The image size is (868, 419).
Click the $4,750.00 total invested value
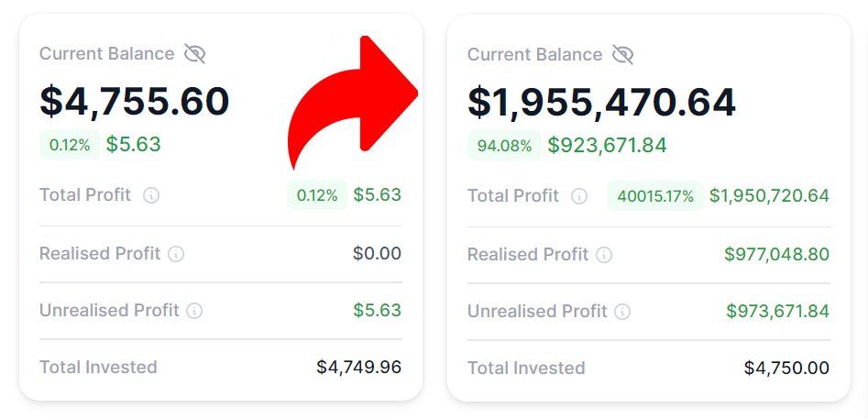[x=786, y=368]
